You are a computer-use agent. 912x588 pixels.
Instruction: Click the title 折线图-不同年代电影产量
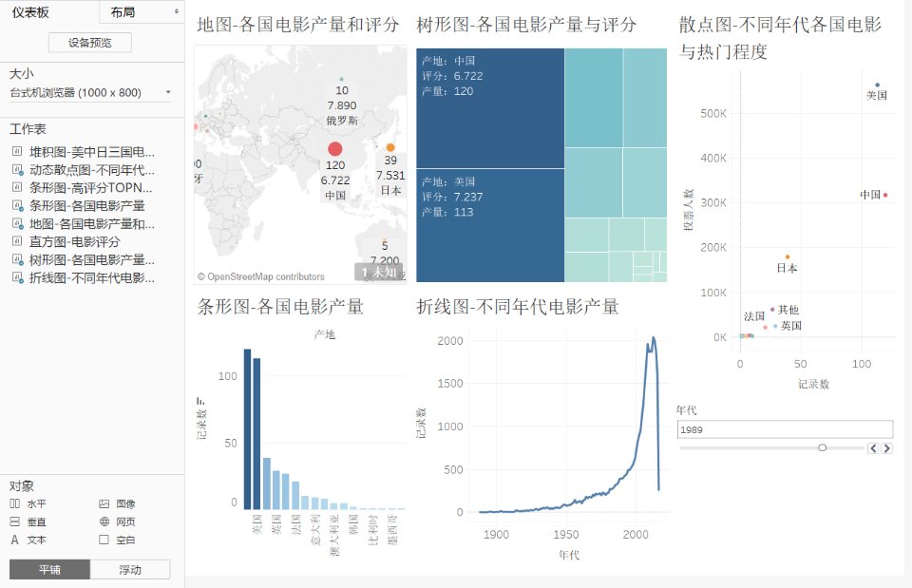[x=517, y=307]
